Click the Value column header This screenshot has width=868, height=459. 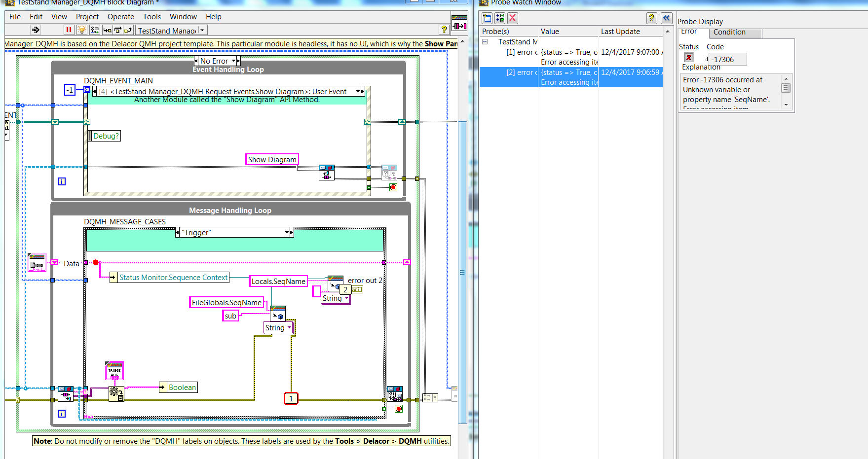pos(568,32)
